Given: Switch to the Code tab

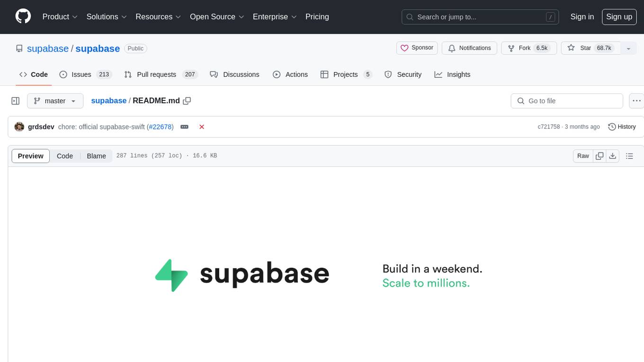Looking at the screenshot, I should 34,74.
